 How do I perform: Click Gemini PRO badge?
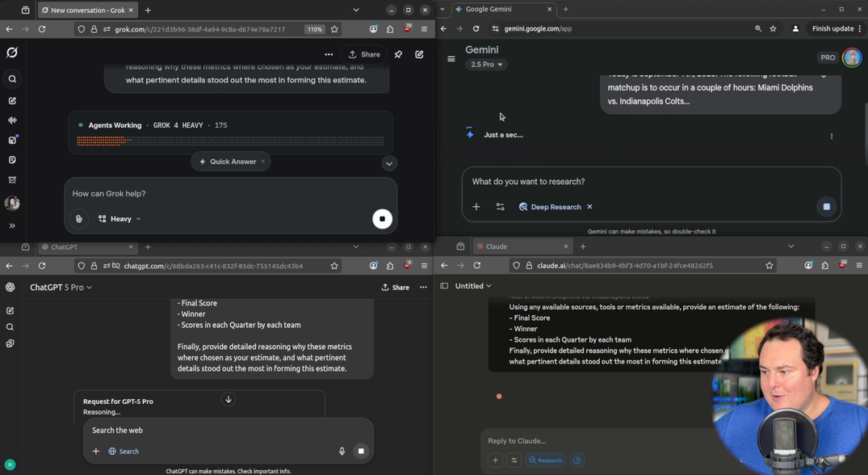(828, 57)
